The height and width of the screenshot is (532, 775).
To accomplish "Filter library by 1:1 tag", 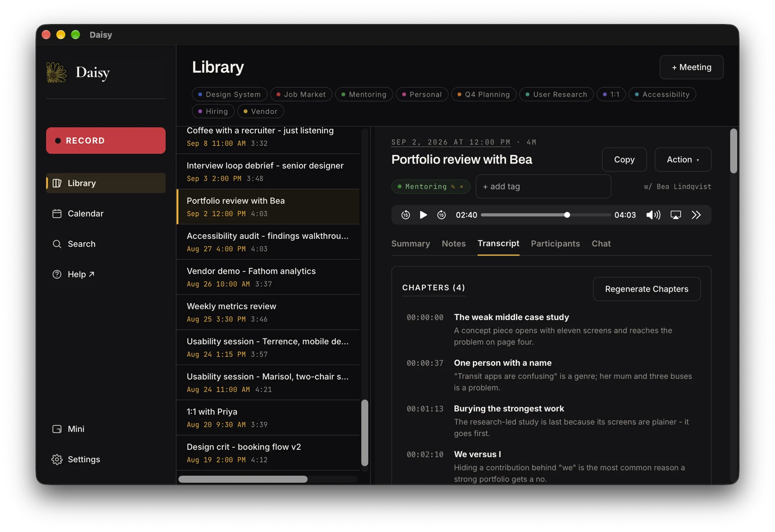I will [x=611, y=94].
